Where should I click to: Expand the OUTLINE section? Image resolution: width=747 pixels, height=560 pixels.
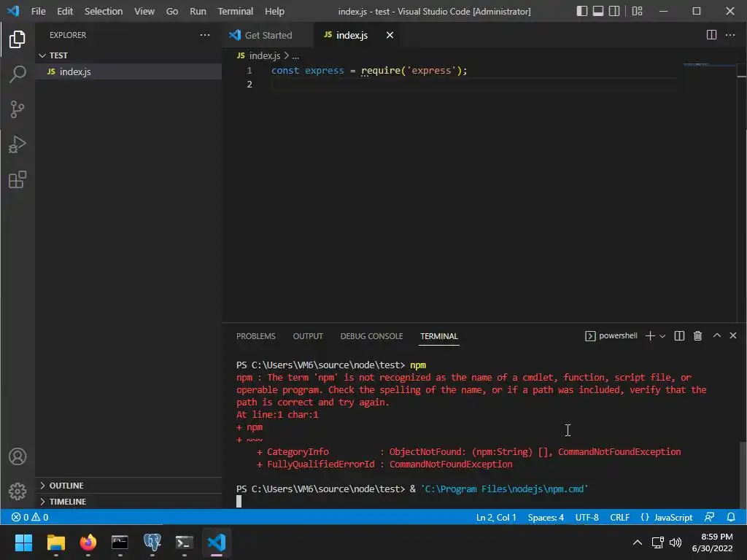click(x=128, y=485)
